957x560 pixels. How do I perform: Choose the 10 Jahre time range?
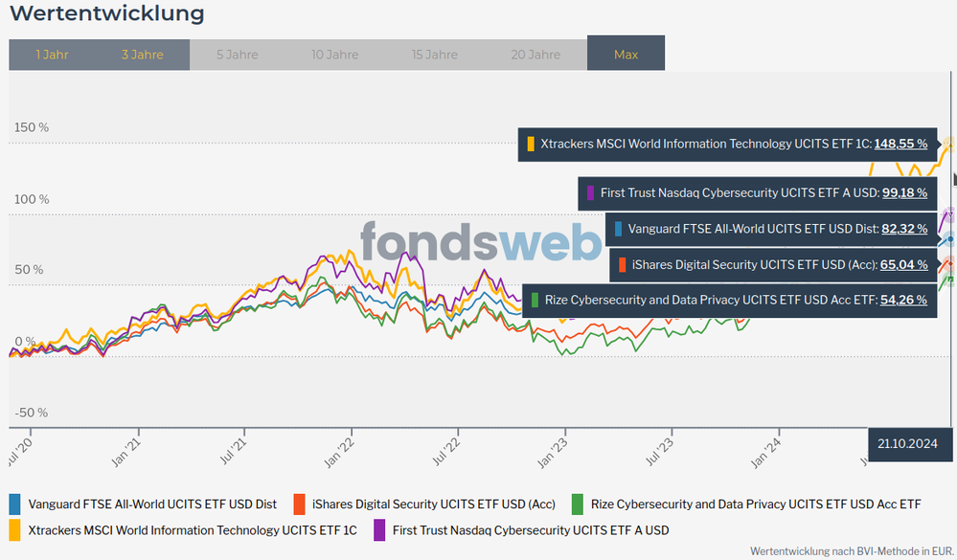(x=335, y=55)
